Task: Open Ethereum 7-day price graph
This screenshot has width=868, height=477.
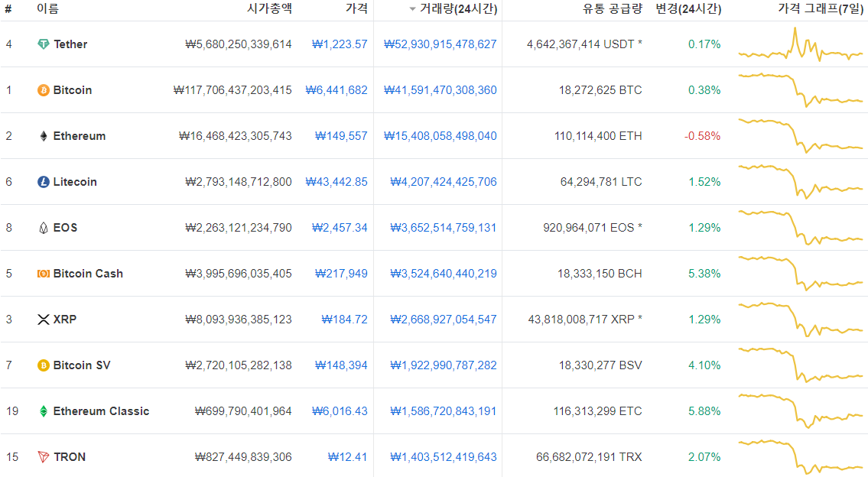Action: click(x=801, y=136)
